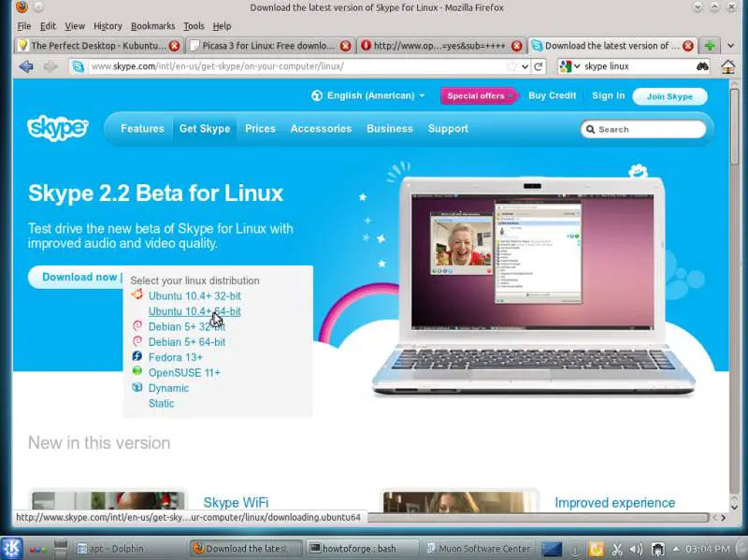Viewport: 748px width, 560px height.
Task: Open the Features nav item
Action: [x=142, y=129]
